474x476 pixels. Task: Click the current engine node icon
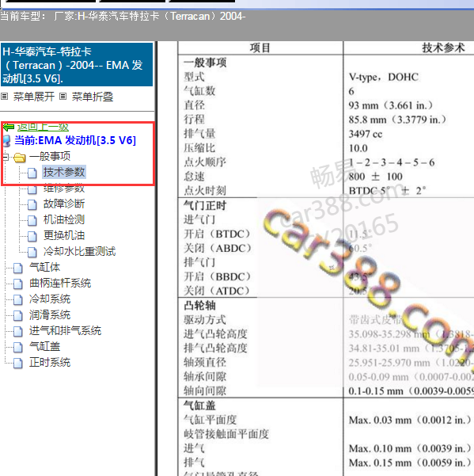tap(6, 141)
